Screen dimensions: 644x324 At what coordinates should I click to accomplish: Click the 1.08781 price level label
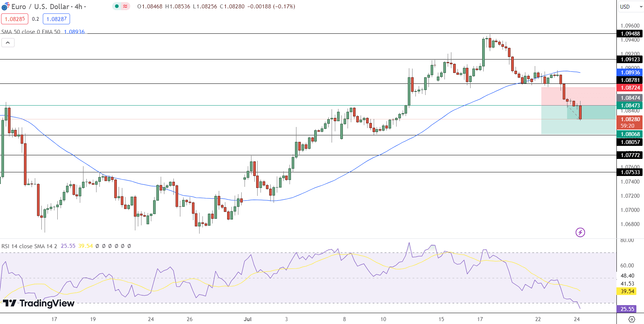click(629, 80)
